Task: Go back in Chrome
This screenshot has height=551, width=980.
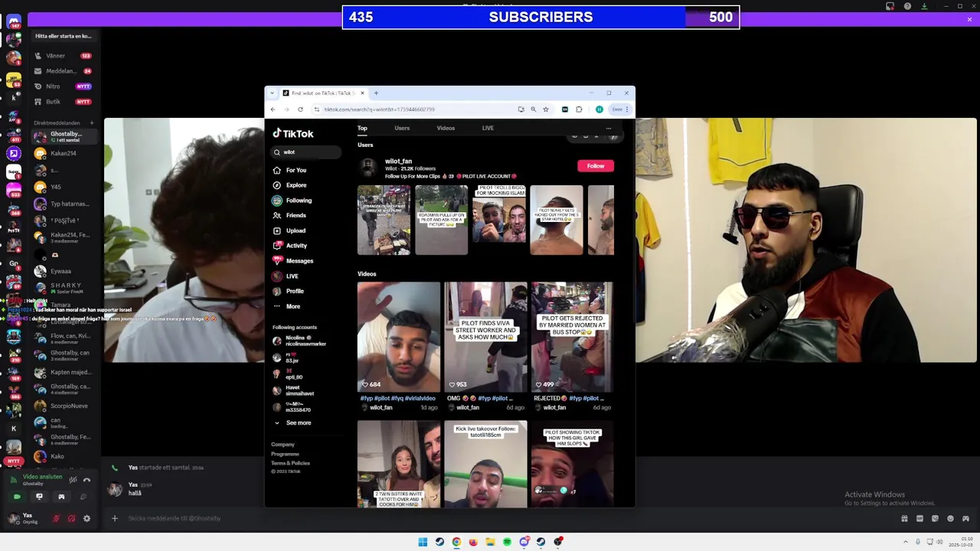Action: 273,109
